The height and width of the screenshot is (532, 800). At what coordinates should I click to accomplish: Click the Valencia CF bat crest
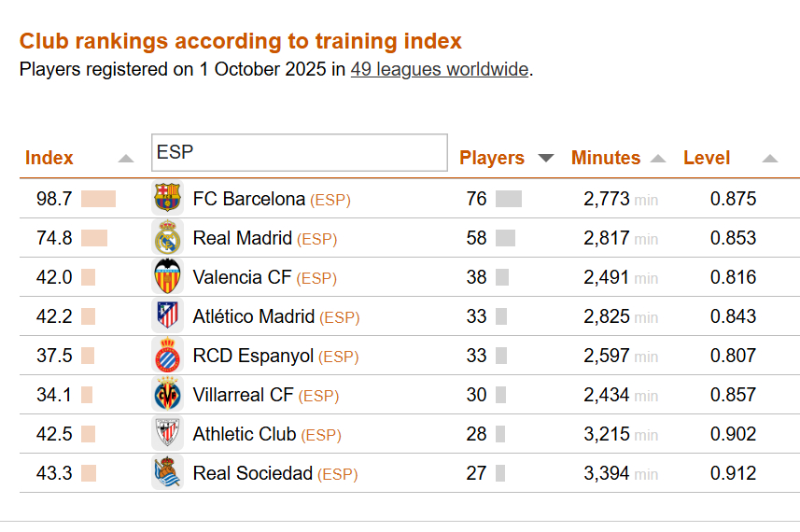(x=167, y=277)
